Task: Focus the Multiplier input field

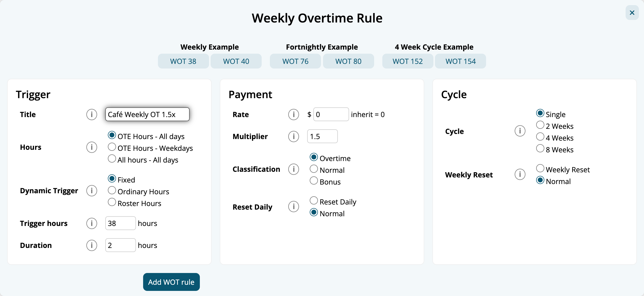Action: coord(322,136)
